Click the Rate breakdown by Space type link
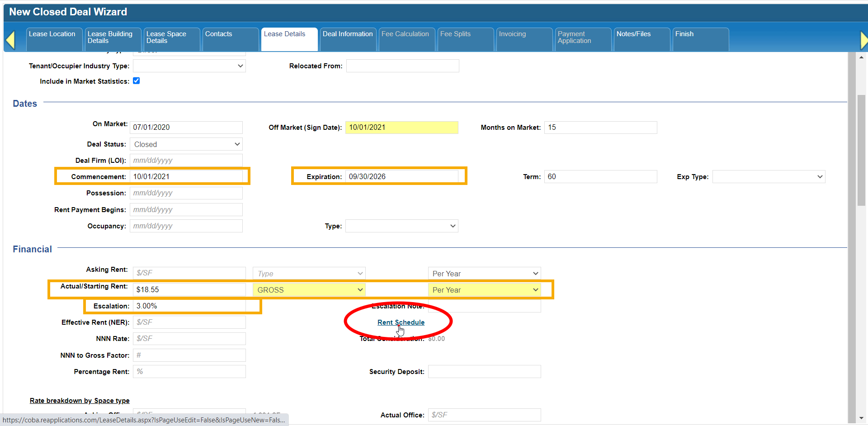The image size is (868, 426). tap(80, 401)
